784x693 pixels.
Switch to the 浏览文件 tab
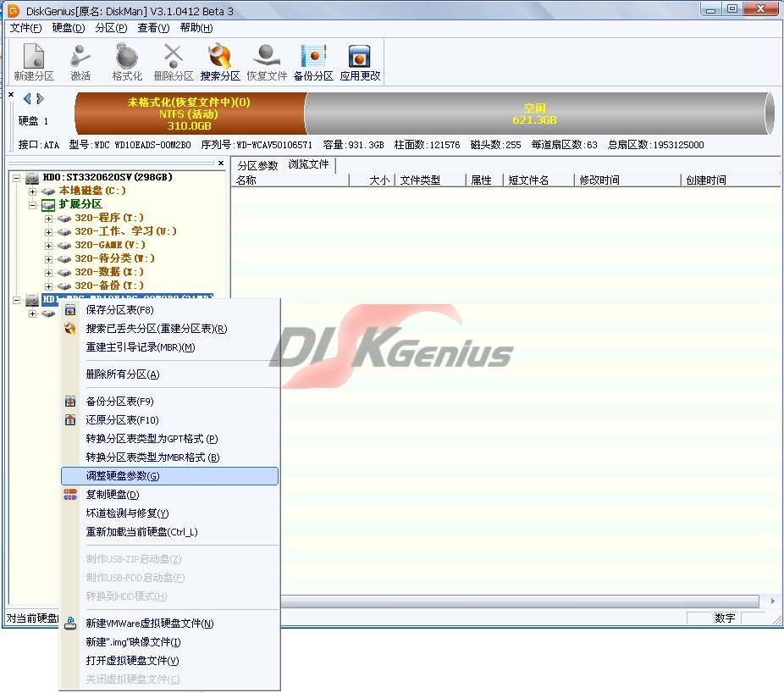(308, 164)
